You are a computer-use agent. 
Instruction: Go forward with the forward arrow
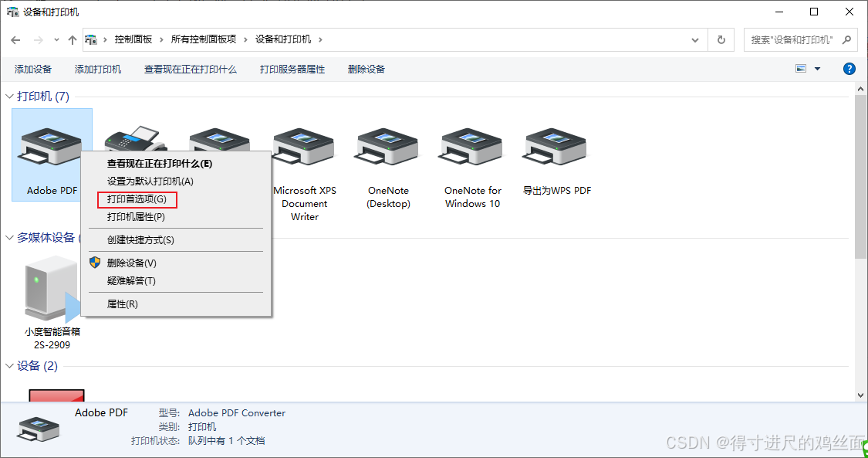tap(39, 40)
